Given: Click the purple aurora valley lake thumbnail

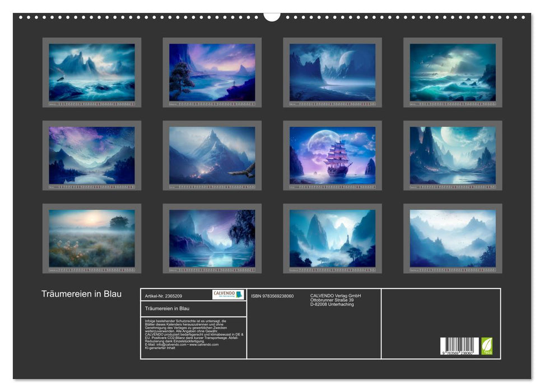Looking at the screenshot, I should 92,156.
